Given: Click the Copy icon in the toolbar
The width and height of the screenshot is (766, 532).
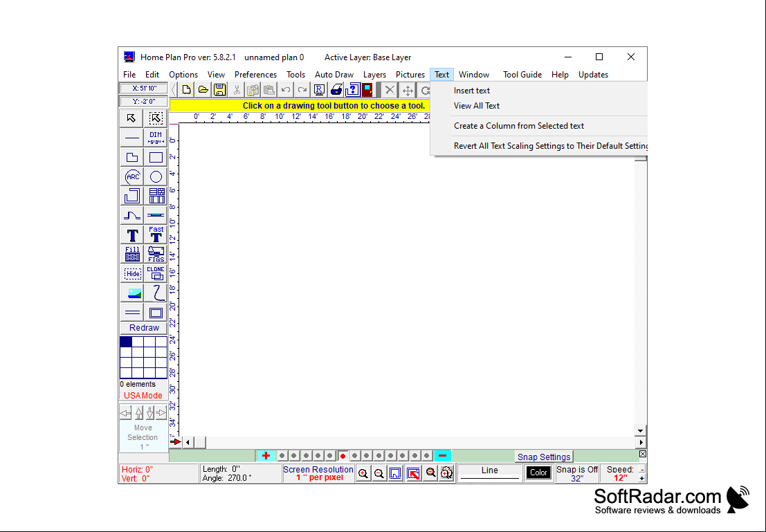Looking at the screenshot, I should click(253, 90).
